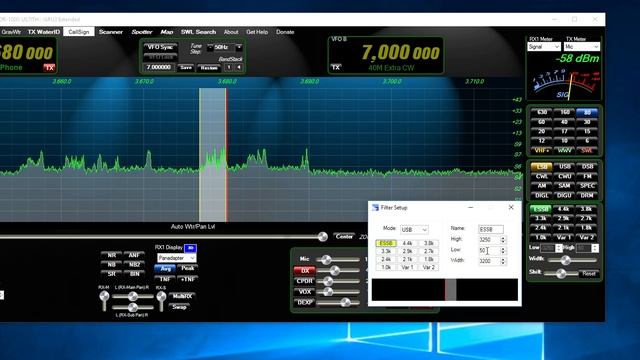Open the Map menu
The image size is (640, 360).
click(167, 32)
